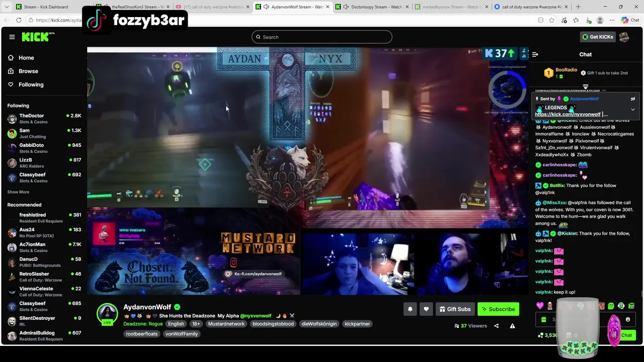Hide the pinned message with eye-slash icon
644x362 pixels.
pos(633,99)
